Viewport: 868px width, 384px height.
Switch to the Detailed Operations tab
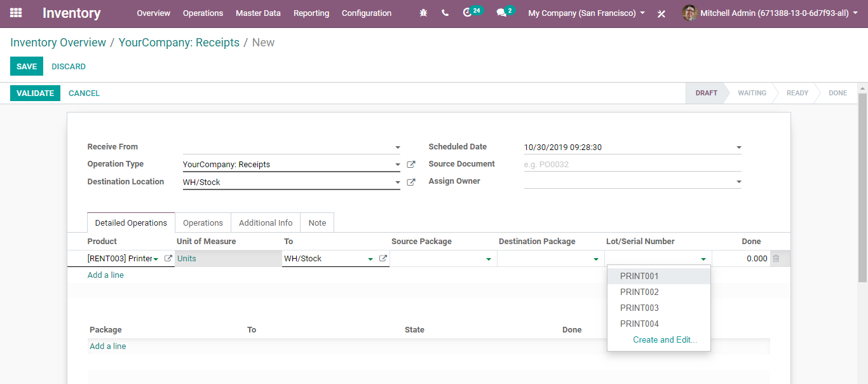pos(131,223)
